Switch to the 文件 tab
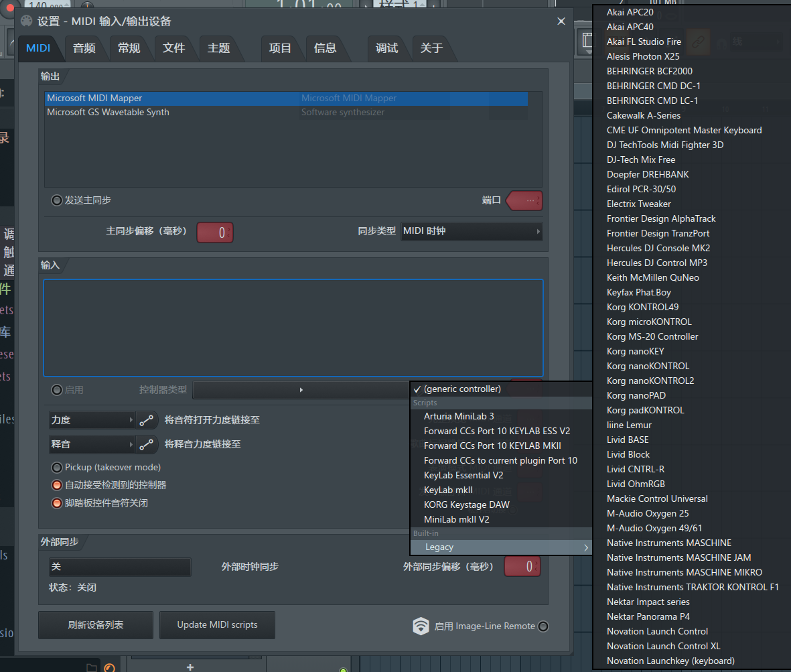 pyautogui.click(x=173, y=48)
